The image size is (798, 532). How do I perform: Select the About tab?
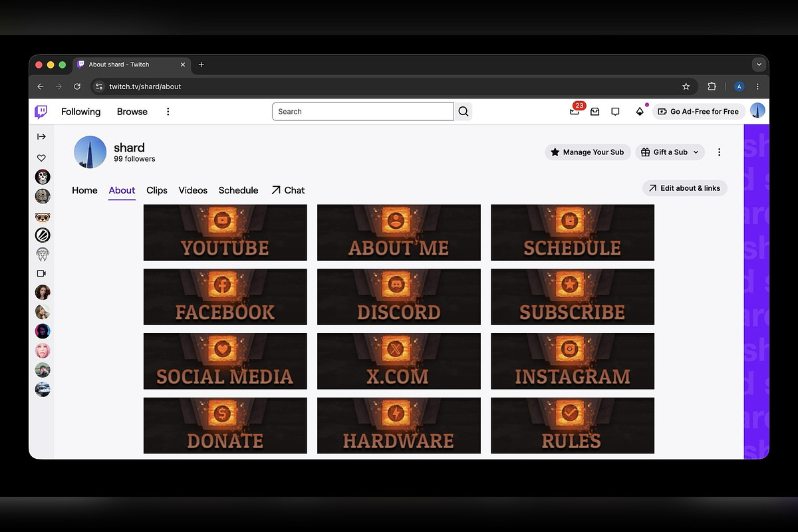122,190
